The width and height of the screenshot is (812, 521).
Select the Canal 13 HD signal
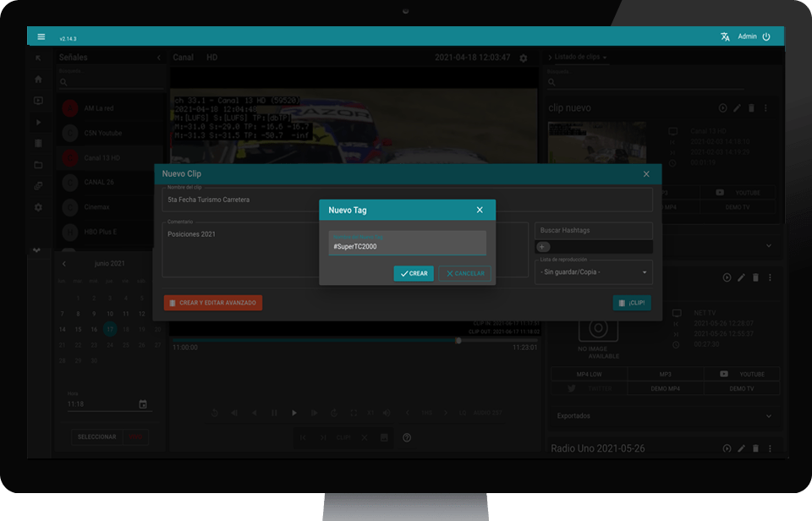click(x=110, y=158)
